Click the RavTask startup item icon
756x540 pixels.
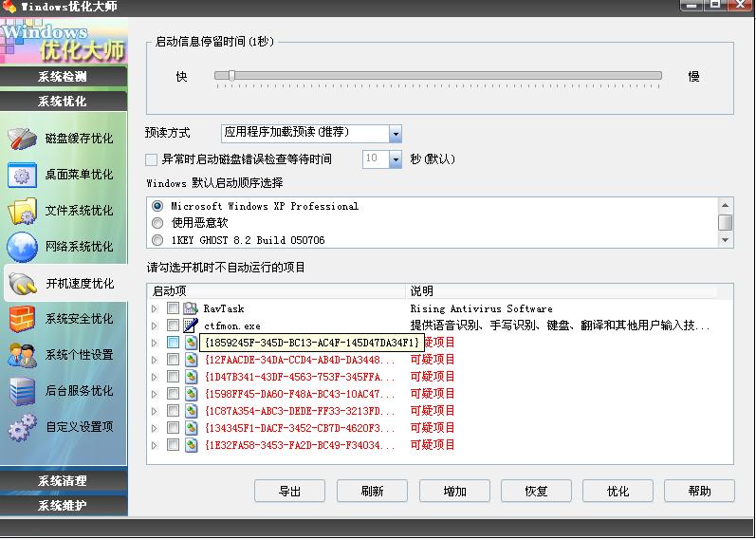pos(191,308)
